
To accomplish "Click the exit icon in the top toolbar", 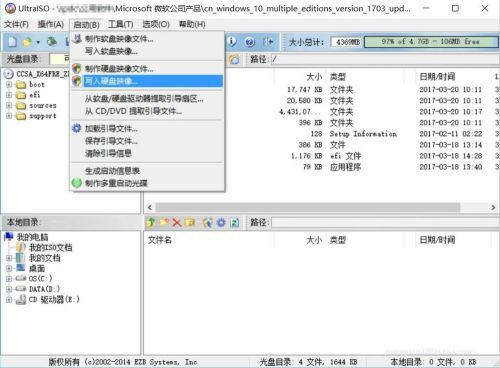I will click(269, 42).
